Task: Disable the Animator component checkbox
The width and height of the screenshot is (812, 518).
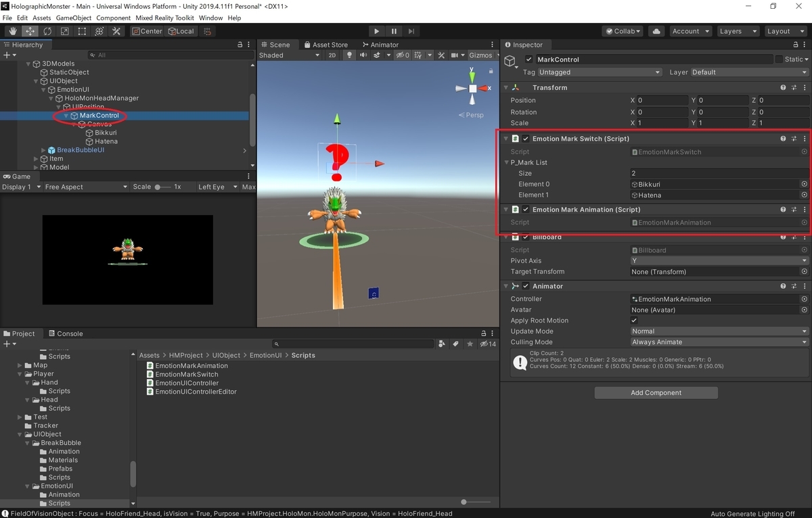Action: pos(526,286)
